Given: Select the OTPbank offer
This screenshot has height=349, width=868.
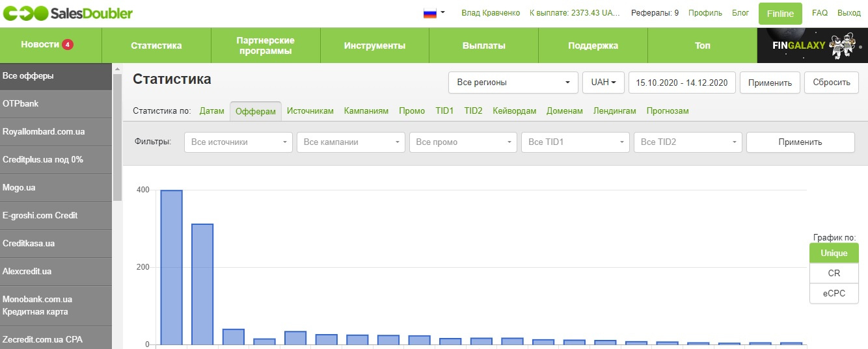Looking at the screenshot, I should click(56, 104).
